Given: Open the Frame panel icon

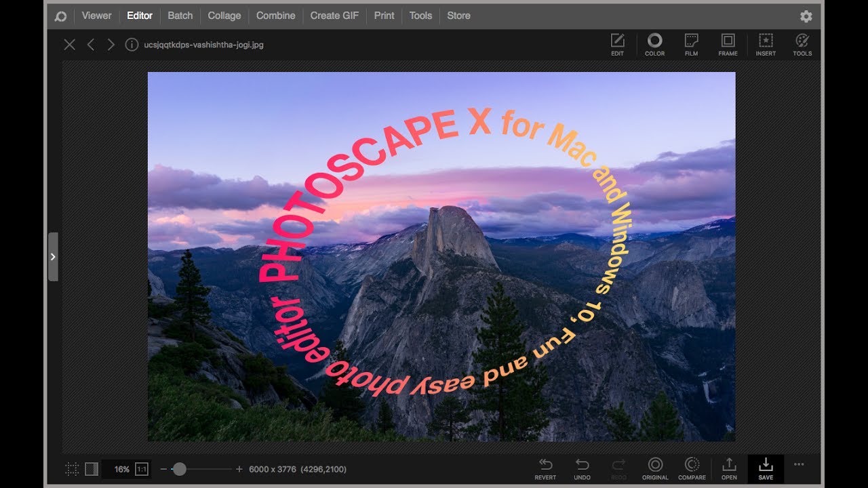Looking at the screenshot, I should [728, 45].
